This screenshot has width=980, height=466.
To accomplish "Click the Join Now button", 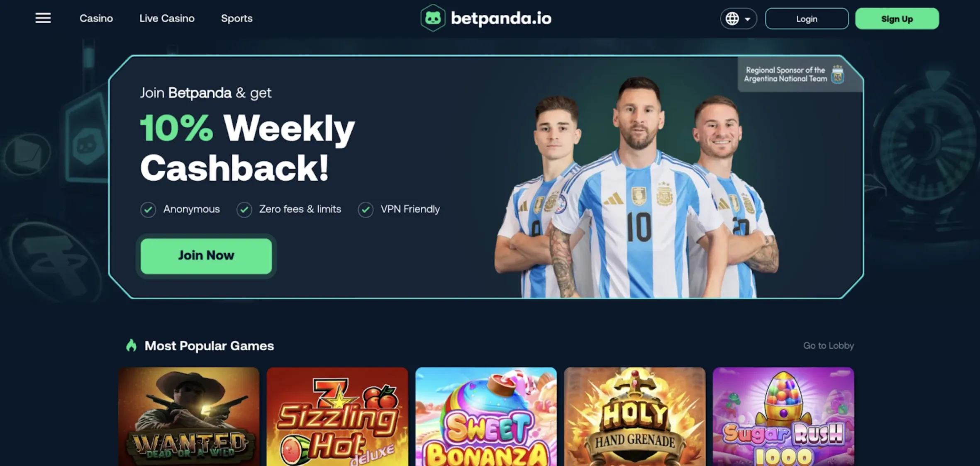I will (x=206, y=256).
